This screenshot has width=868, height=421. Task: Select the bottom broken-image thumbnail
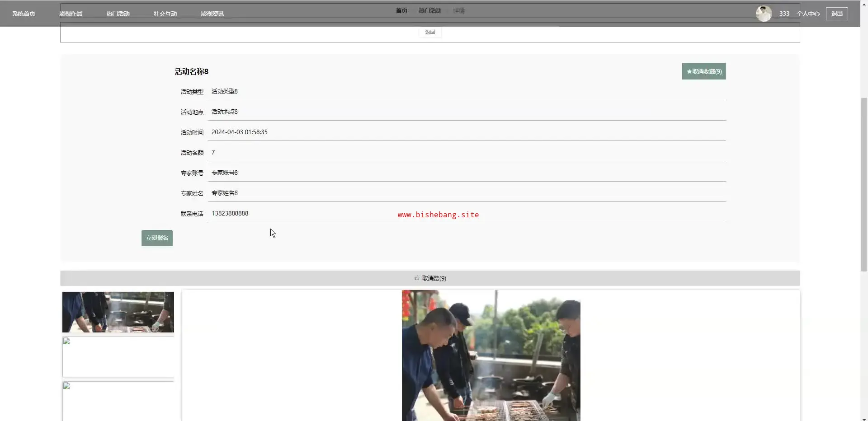click(118, 401)
